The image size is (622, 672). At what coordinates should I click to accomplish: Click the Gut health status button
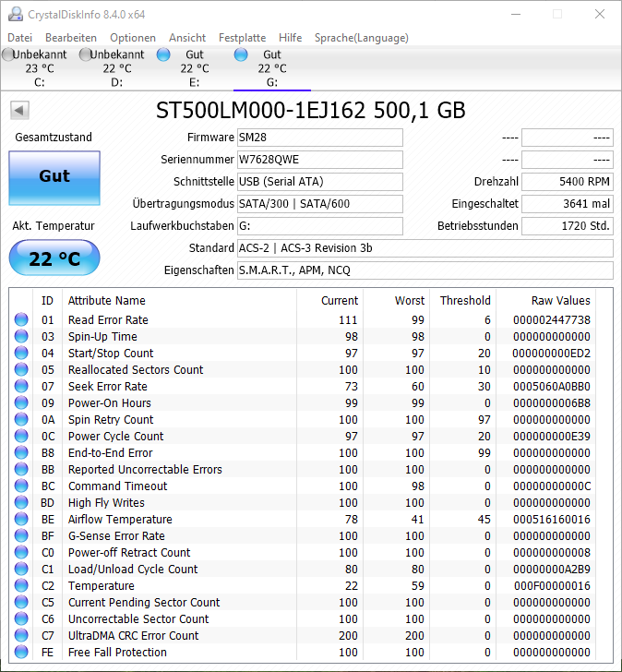tap(54, 178)
